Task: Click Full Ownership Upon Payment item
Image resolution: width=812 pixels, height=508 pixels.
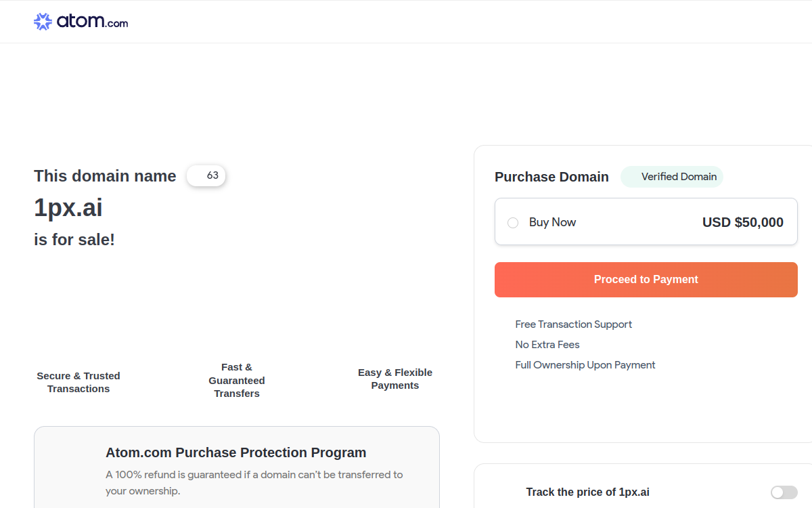Action: (x=585, y=365)
